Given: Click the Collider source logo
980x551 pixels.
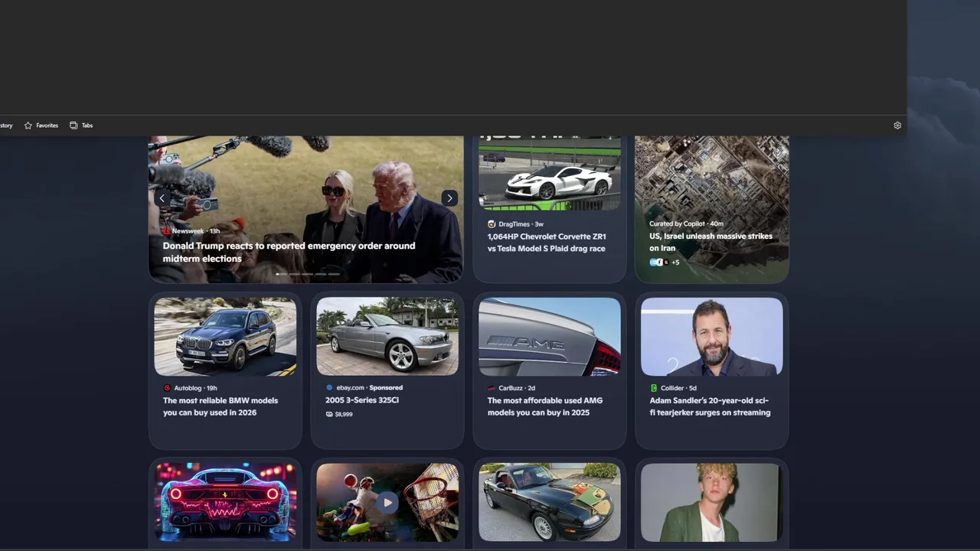Looking at the screenshot, I should (x=654, y=388).
